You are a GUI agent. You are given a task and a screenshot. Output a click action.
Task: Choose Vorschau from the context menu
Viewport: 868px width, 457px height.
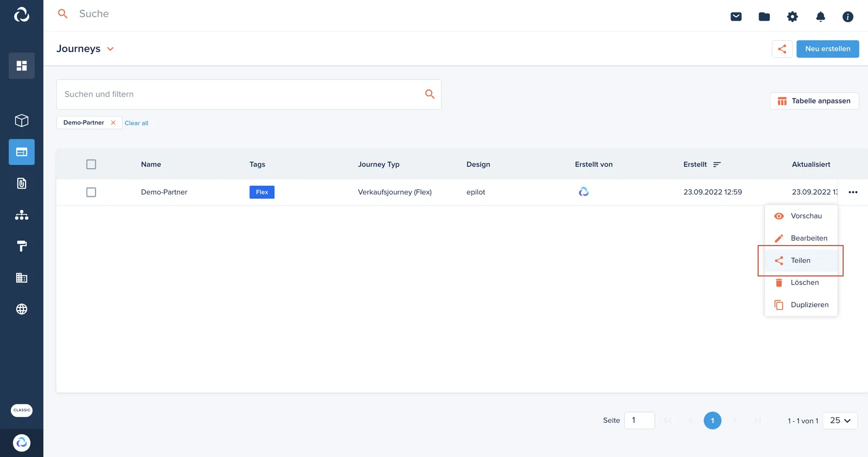(x=801, y=216)
